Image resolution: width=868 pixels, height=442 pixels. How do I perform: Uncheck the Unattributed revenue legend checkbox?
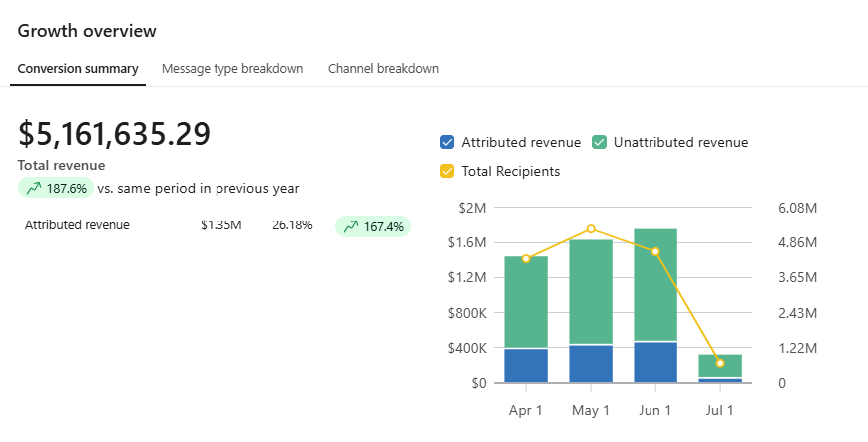pyautogui.click(x=599, y=142)
